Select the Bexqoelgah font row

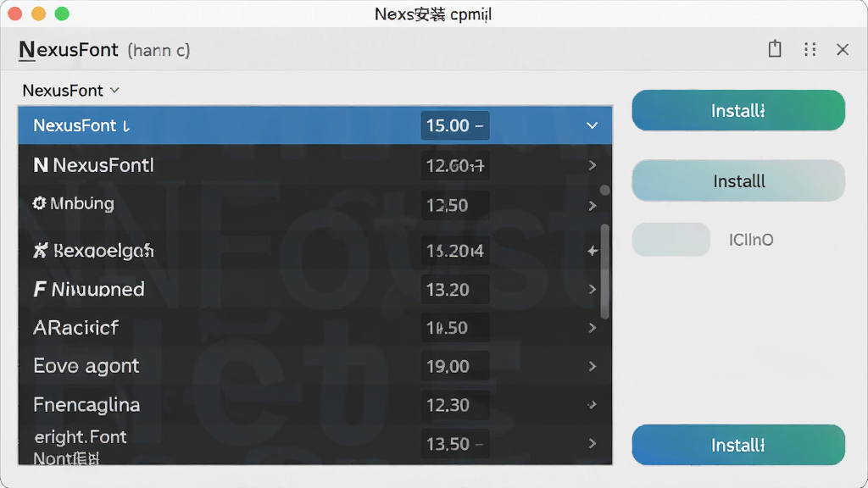(315, 251)
